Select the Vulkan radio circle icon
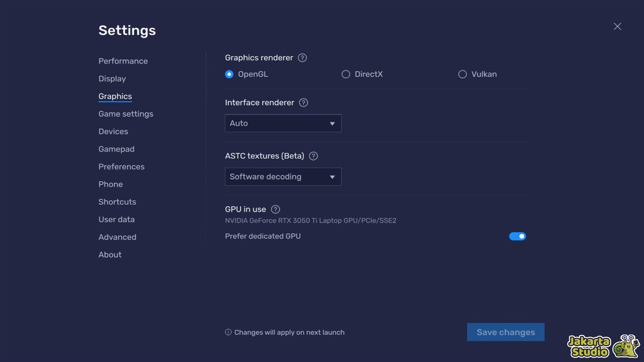Screen dimensions: 644x362 pyautogui.click(x=462, y=74)
